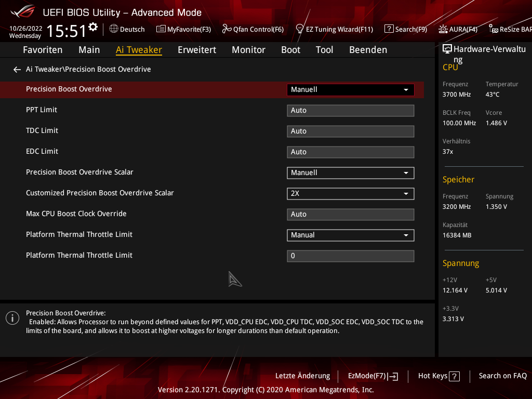The image size is (532, 399).
Task: Click the globe language icon
Action: (x=114, y=29)
